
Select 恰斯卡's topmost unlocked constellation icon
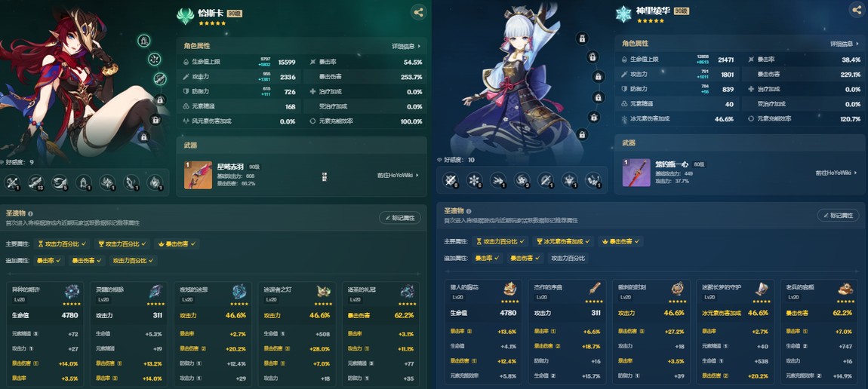tap(144, 41)
